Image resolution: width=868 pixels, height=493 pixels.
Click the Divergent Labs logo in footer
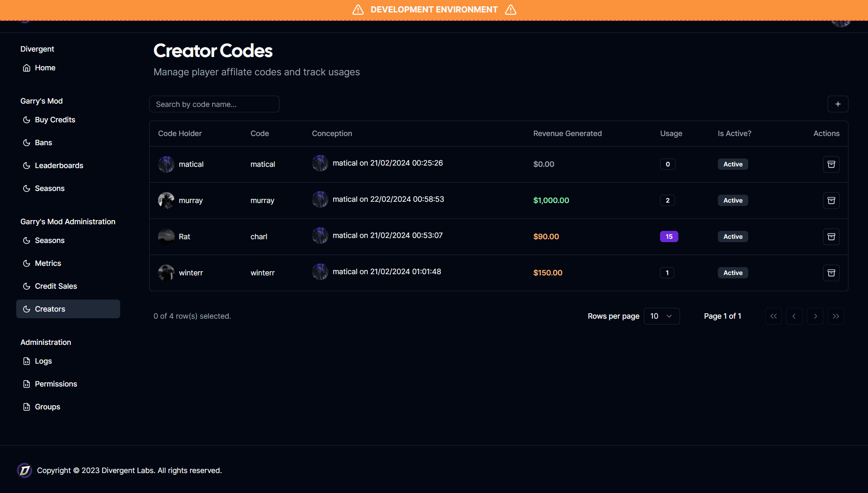[24, 471]
